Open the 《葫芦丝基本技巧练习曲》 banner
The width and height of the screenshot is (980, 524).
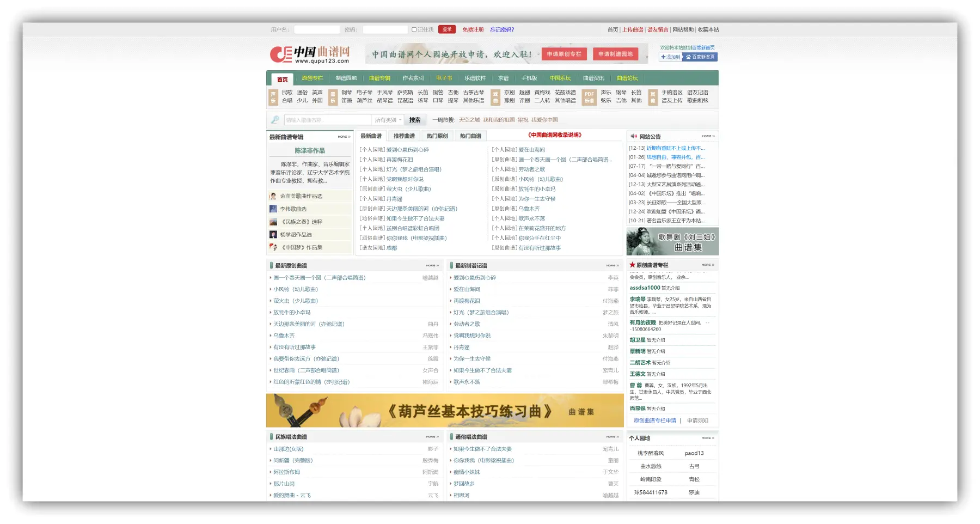tap(445, 411)
